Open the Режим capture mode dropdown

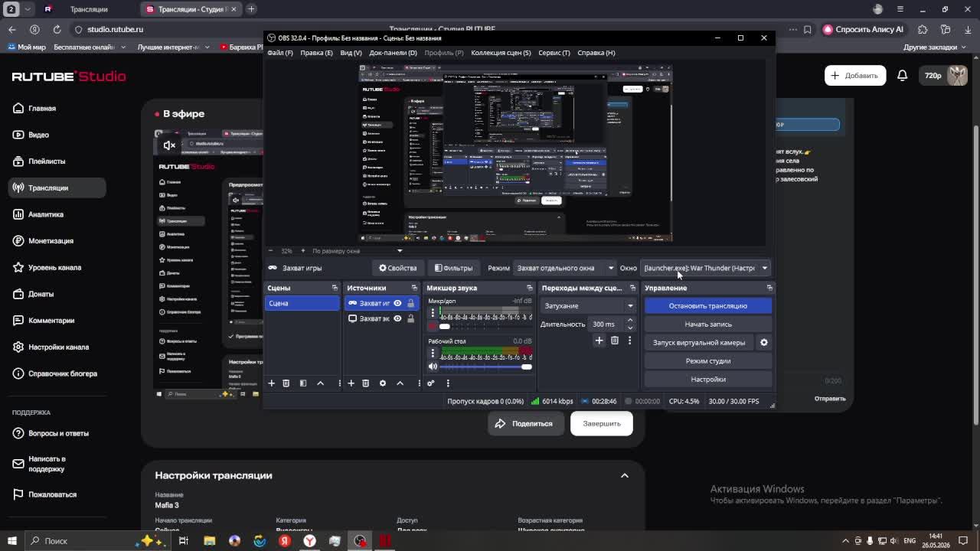(565, 268)
